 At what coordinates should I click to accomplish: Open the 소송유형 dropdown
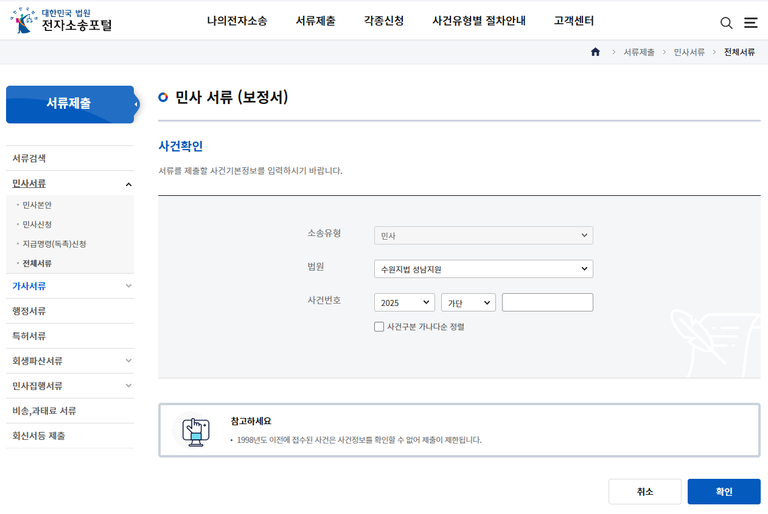tap(483, 236)
